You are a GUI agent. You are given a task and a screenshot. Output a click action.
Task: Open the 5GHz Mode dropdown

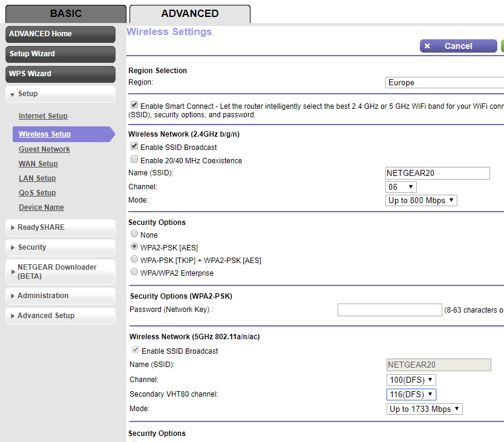coord(424,409)
